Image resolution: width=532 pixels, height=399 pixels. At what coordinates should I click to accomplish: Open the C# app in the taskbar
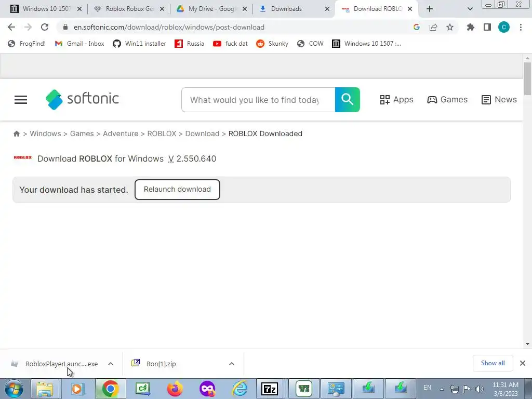point(143,389)
